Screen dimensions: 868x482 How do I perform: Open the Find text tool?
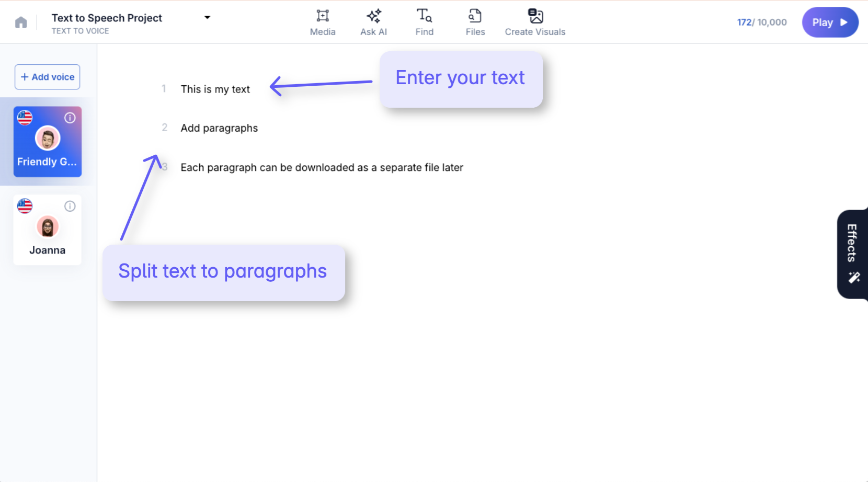pos(424,22)
